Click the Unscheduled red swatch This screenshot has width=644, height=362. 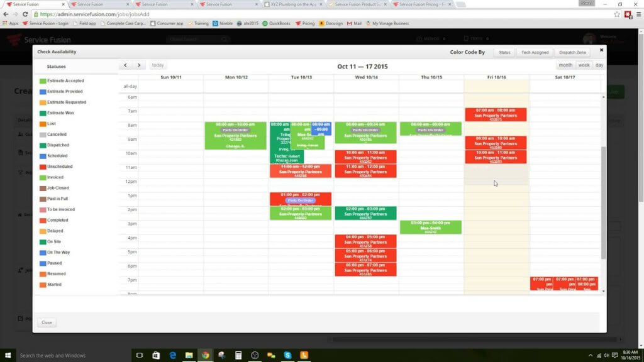pyautogui.click(x=43, y=167)
